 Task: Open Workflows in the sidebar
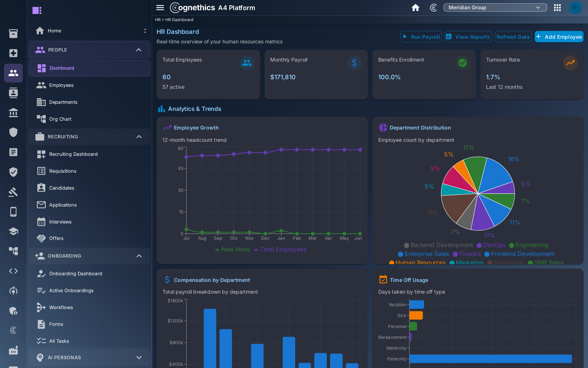pos(89,307)
